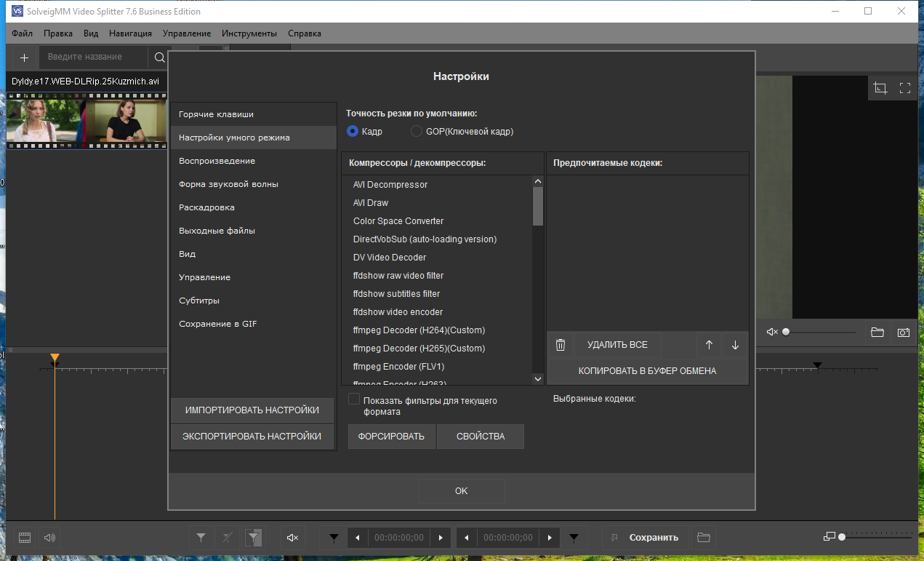Click the search magnifier icon in media panel
Viewport: 924px width, 561px height.
(159, 57)
